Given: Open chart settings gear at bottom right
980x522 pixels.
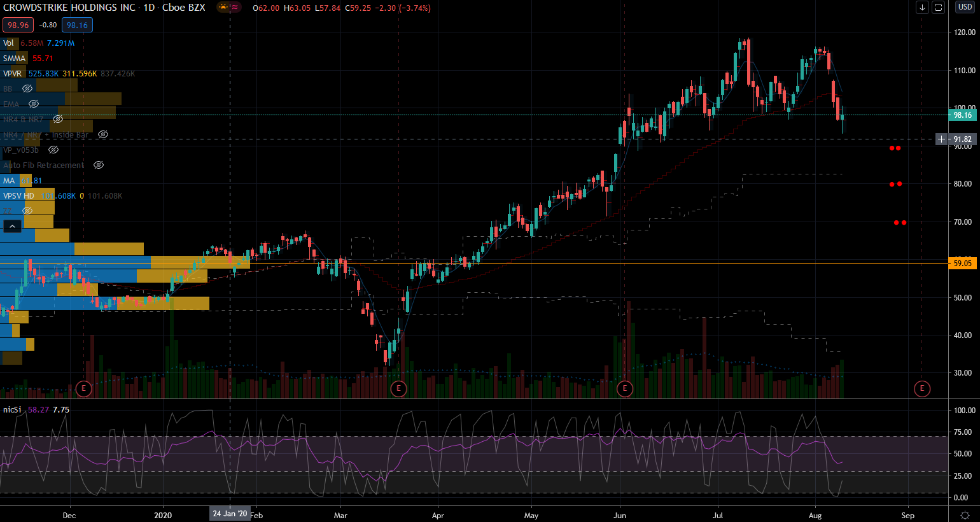Looking at the screenshot, I should pyautogui.click(x=965, y=515).
